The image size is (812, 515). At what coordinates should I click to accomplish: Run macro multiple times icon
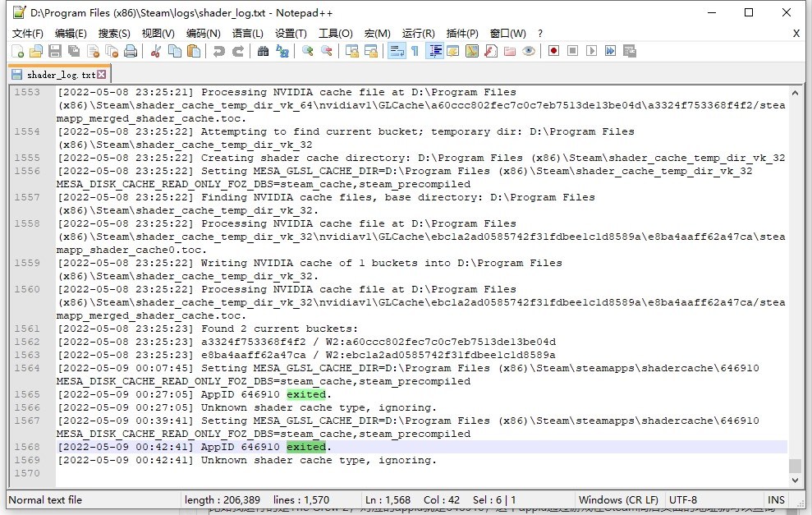[611, 51]
